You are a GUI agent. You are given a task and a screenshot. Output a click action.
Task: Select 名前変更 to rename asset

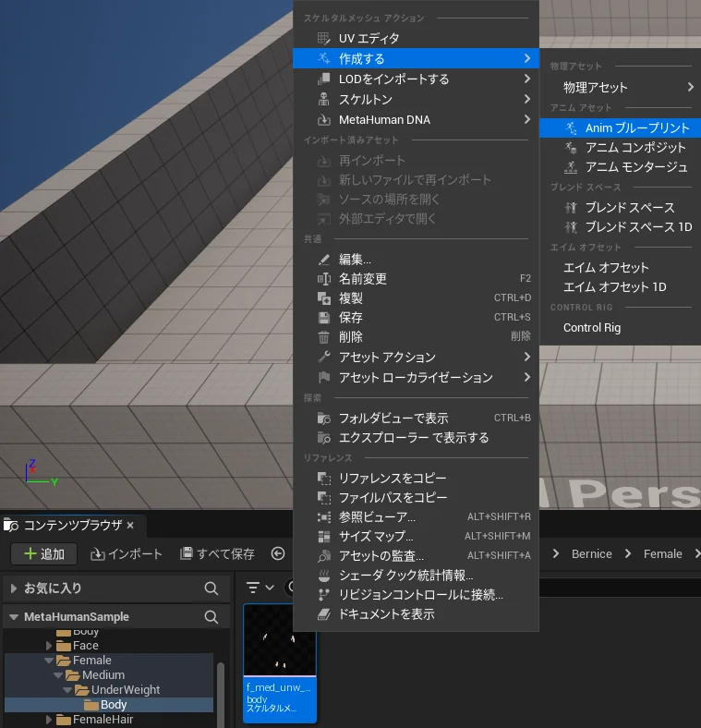click(x=416, y=279)
